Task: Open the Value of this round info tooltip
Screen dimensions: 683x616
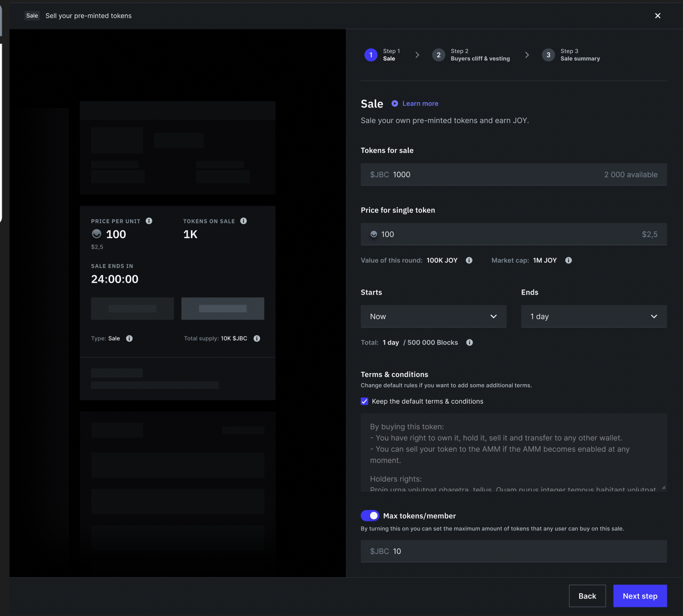Action: click(469, 260)
